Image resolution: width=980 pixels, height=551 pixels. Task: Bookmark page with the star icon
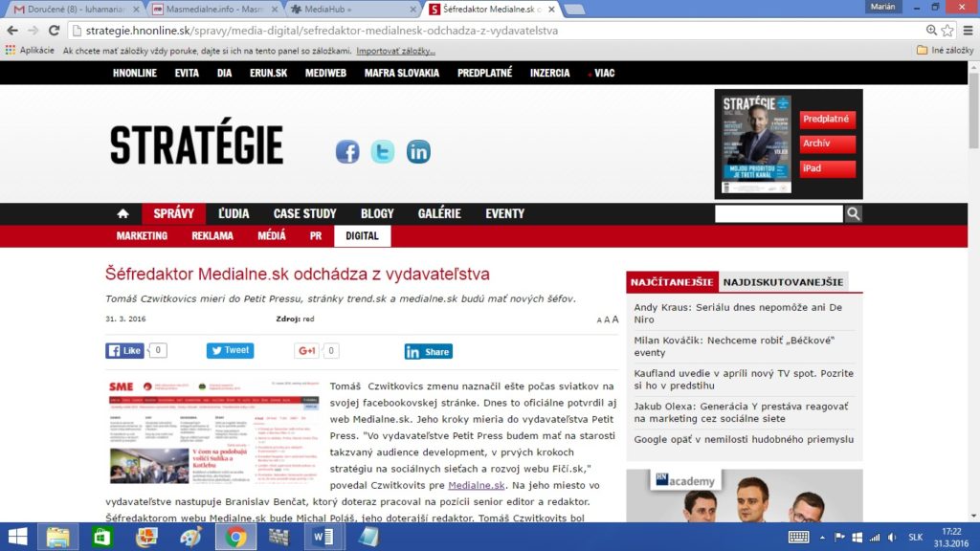(x=947, y=31)
